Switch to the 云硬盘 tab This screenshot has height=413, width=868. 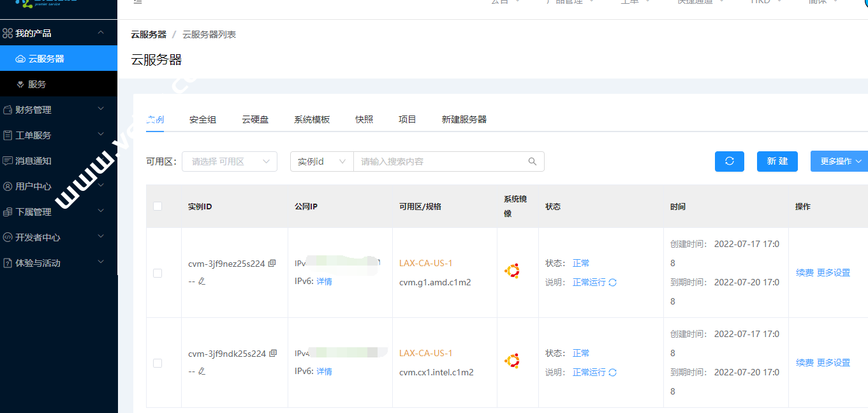255,120
